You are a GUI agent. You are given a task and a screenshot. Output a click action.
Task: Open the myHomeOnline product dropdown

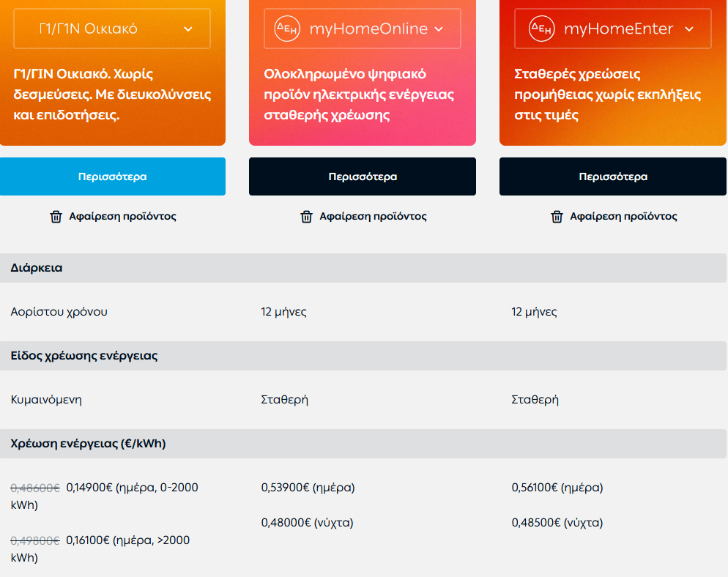coord(362,29)
